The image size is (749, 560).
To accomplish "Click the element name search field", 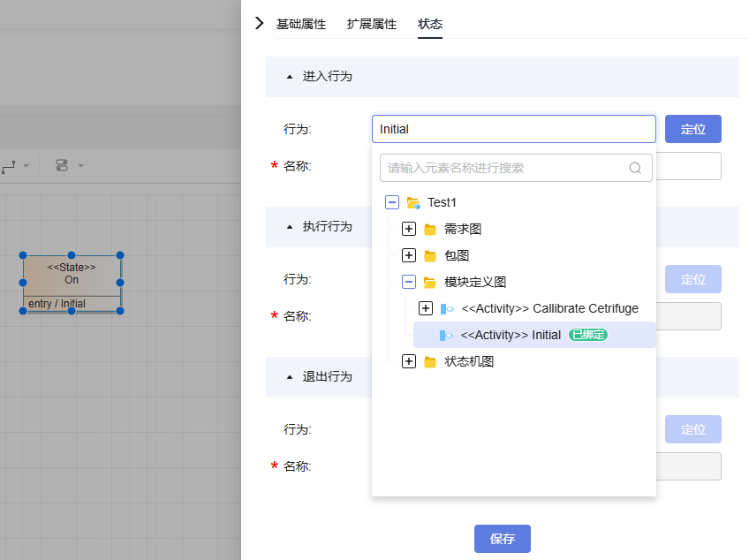I will point(505,168).
